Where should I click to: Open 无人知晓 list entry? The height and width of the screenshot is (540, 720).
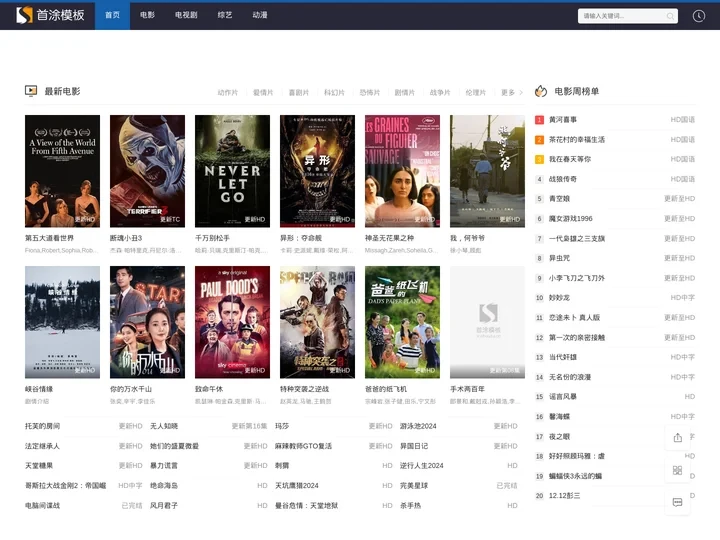pos(164,426)
